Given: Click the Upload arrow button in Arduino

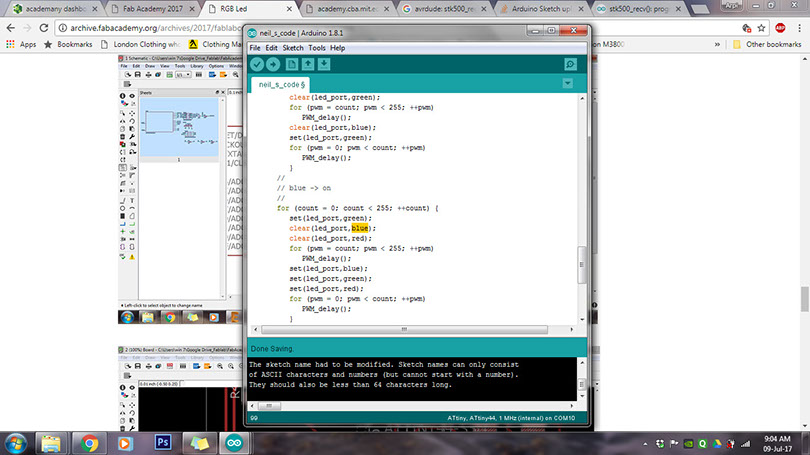Looking at the screenshot, I should tap(273, 65).
